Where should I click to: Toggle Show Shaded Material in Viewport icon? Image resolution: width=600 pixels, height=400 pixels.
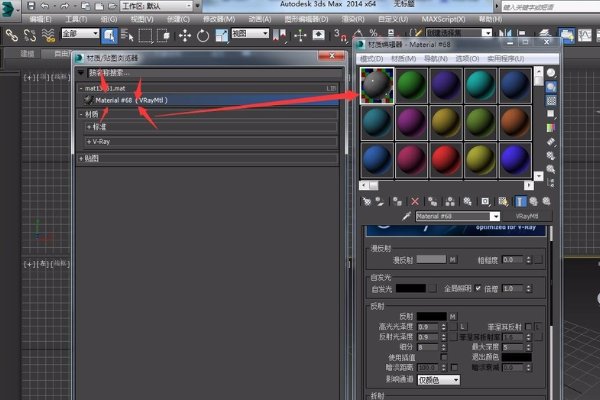tap(503, 201)
